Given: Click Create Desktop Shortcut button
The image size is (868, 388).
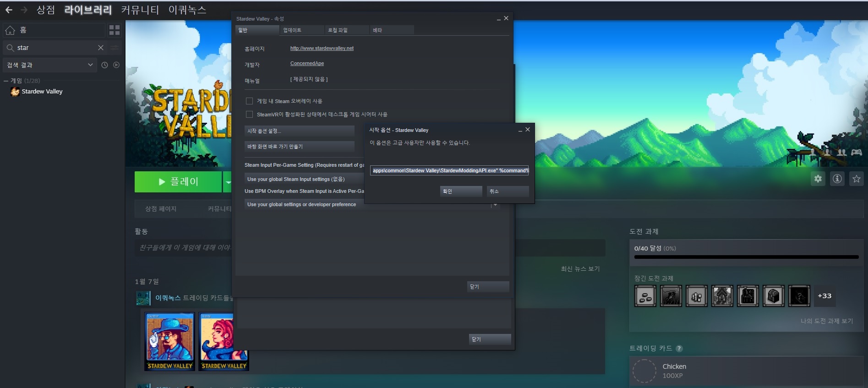Looking at the screenshot, I should 299,146.
